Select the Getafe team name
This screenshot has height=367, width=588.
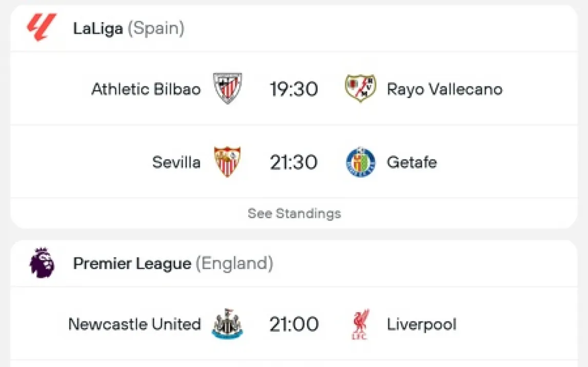point(411,162)
